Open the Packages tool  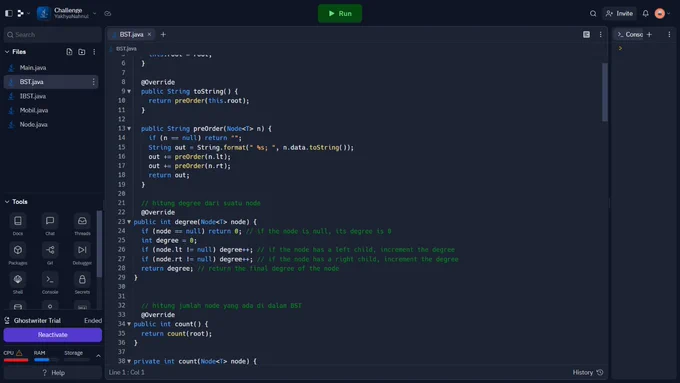coord(18,254)
